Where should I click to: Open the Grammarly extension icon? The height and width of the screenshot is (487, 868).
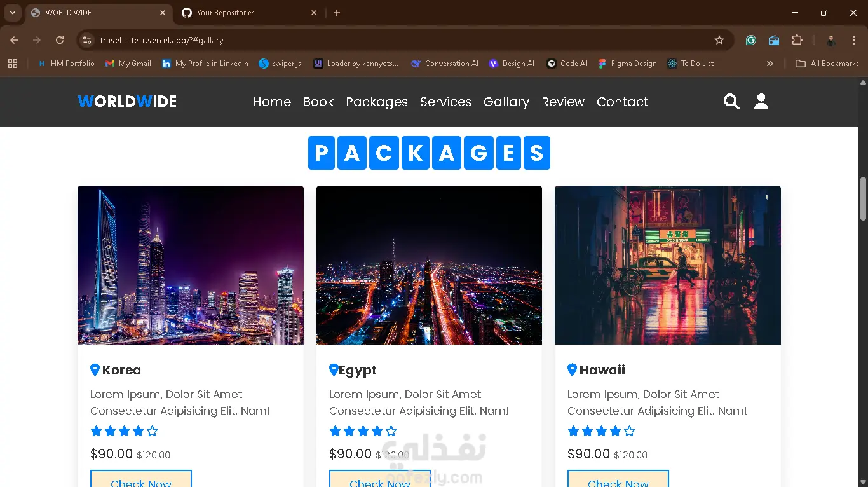coord(751,40)
